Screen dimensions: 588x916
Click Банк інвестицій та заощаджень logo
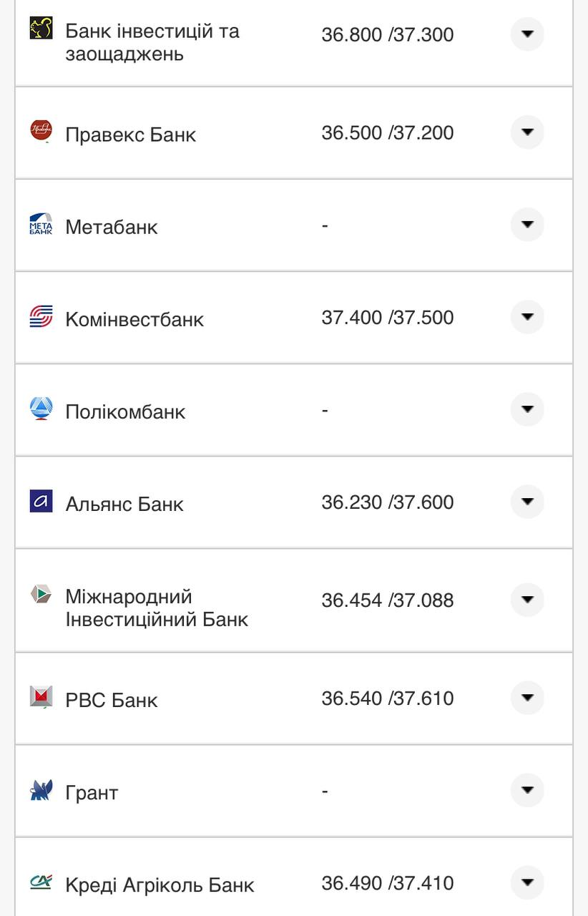(x=41, y=29)
